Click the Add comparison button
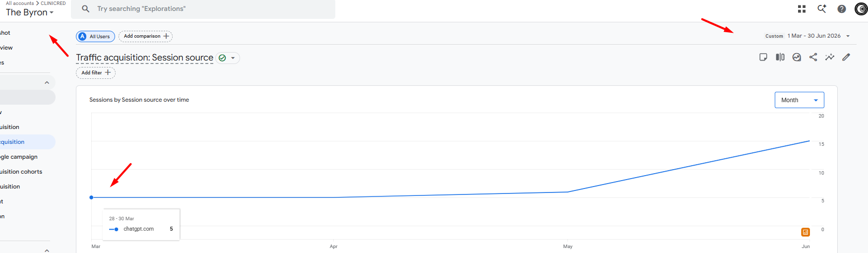 click(145, 36)
